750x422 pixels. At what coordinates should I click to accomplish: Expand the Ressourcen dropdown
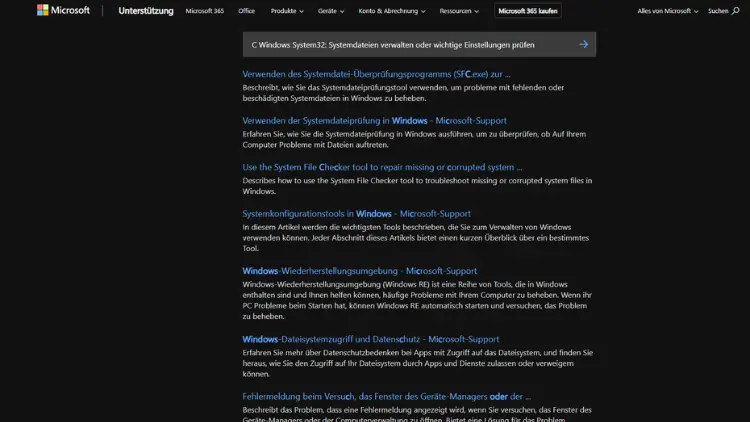(x=459, y=11)
